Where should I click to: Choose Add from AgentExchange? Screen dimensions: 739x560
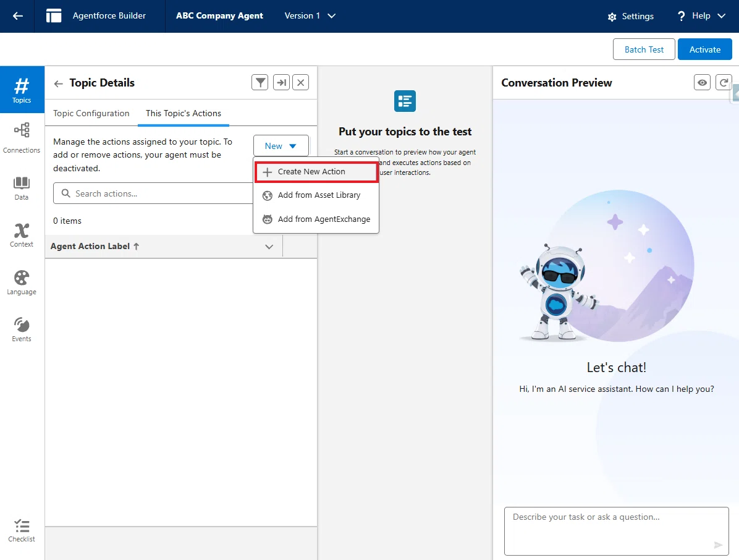pos(316,219)
